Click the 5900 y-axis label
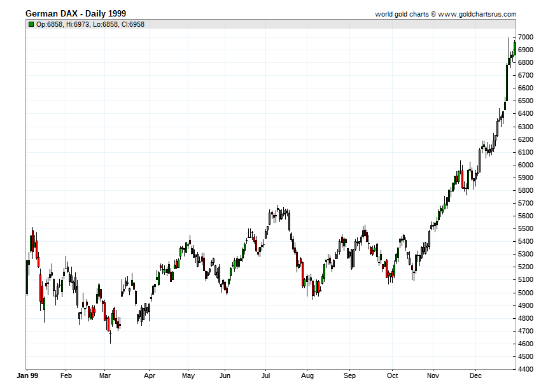Viewport: 541px width, 392px height. (x=526, y=178)
